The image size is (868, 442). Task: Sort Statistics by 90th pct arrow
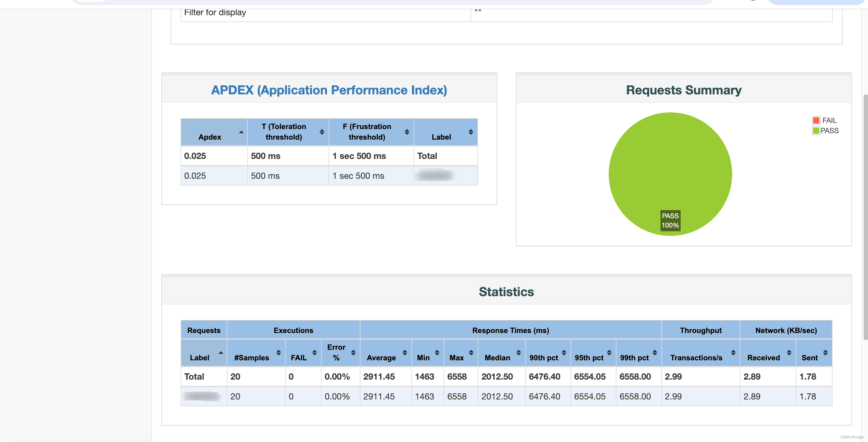click(x=564, y=353)
